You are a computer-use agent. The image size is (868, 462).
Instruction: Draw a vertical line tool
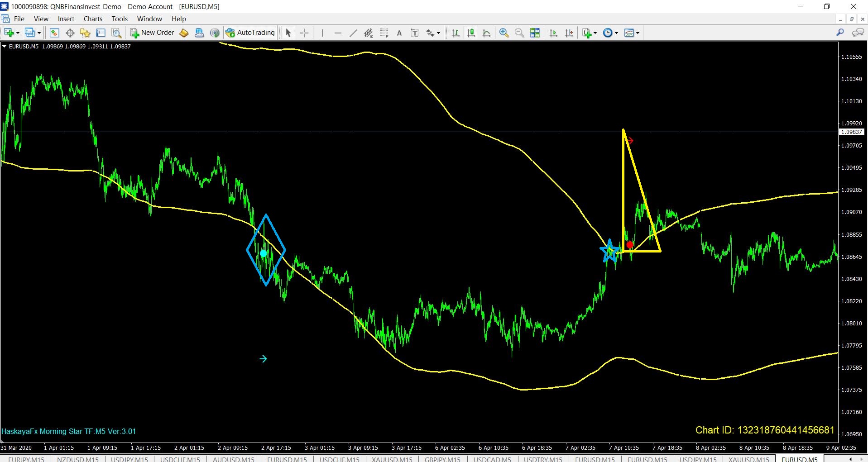322,33
